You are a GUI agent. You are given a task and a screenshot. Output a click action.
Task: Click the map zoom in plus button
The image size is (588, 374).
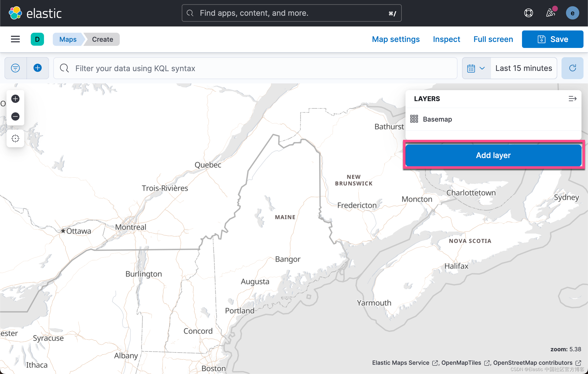click(x=15, y=99)
